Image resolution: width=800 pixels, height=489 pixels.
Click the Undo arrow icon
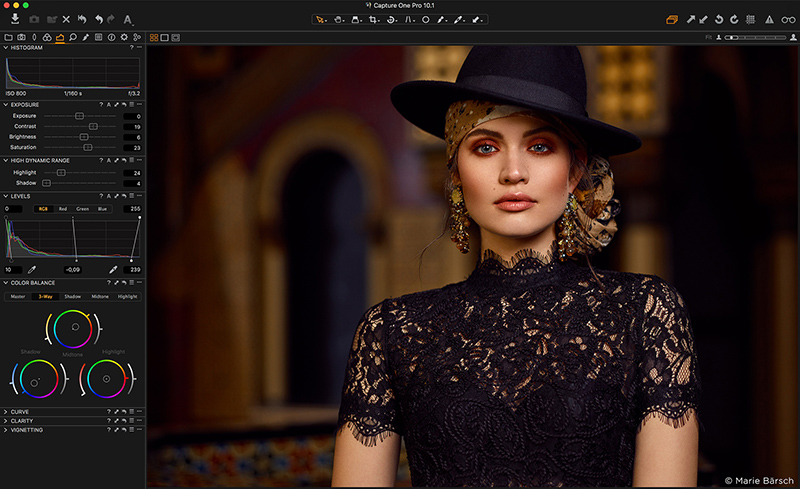[x=97, y=19]
